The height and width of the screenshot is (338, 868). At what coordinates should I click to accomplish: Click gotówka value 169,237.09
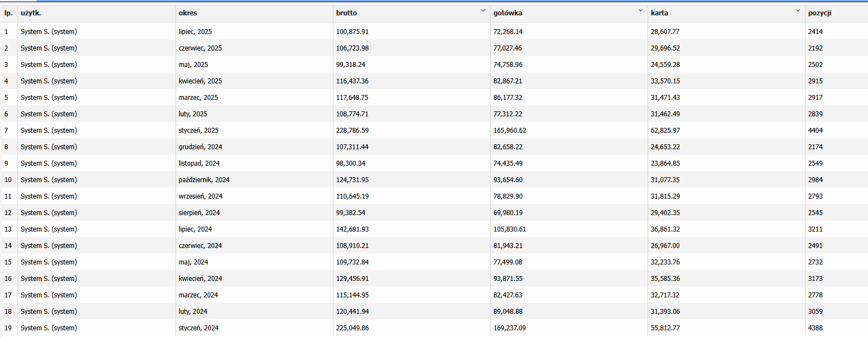(509, 328)
